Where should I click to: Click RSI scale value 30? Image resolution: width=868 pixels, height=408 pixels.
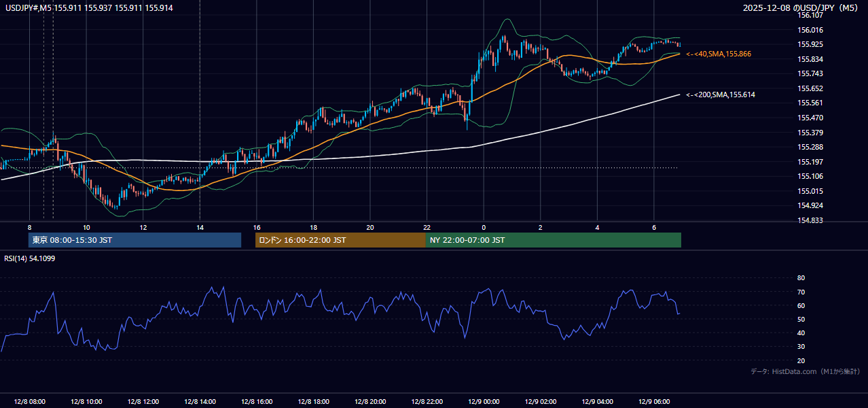coord(801,347)
